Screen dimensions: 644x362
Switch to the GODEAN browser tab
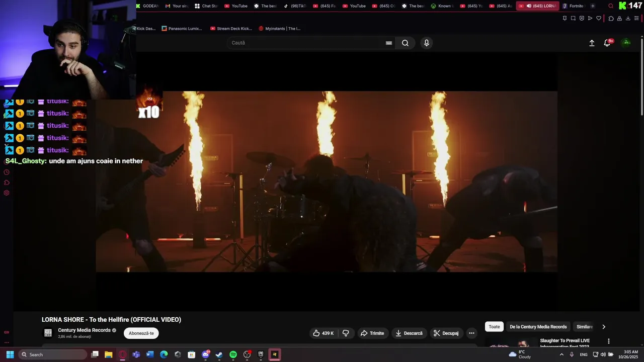(x=147, y=6)
